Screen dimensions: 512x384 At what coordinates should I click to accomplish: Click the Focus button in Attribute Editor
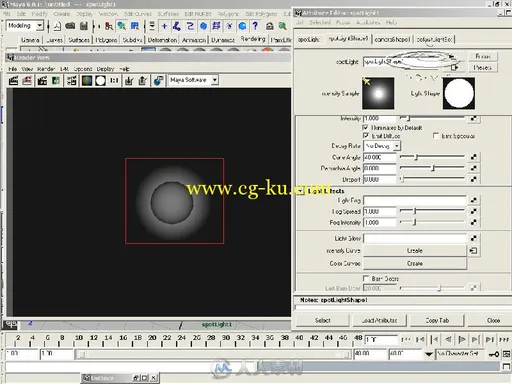pos(483,56)
